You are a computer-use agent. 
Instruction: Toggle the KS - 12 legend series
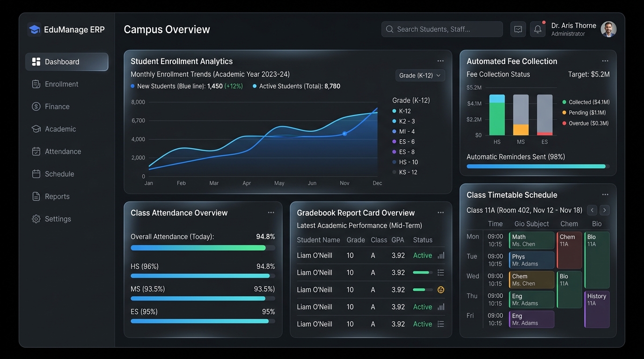pos(404,172)
